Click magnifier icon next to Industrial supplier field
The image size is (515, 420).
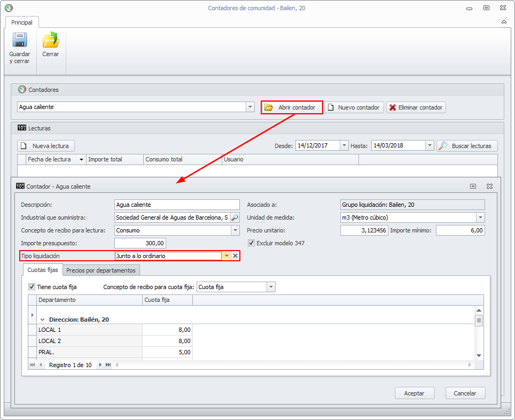(x=235, y=217)
